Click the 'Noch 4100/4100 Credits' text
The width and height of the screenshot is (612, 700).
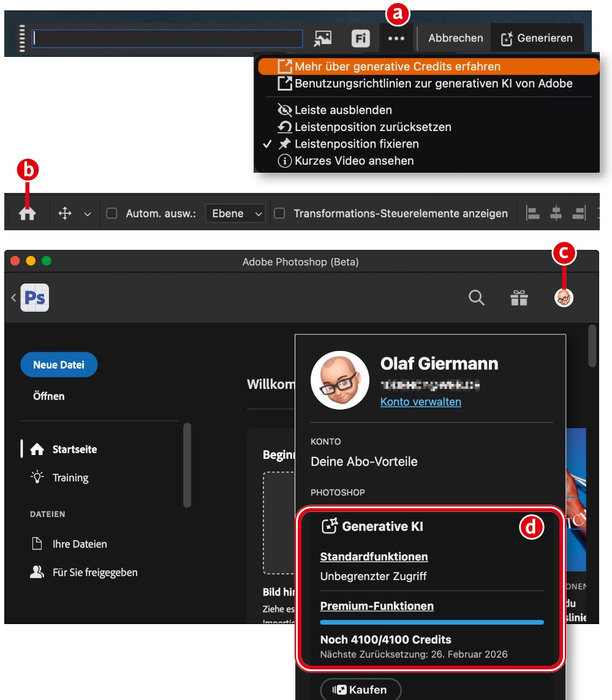coord(385,639)
